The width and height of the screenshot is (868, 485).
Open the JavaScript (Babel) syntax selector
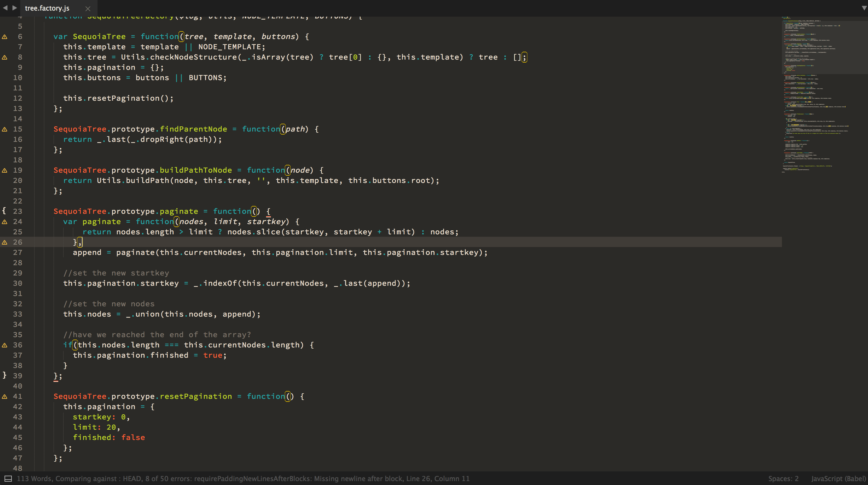(838, 479)
